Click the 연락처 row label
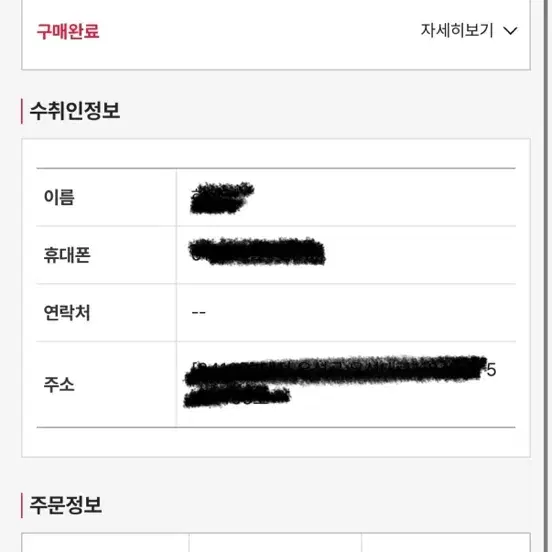The height and width of the screenshot is (552, 552). pyautogui.click(x=67, y=313)
